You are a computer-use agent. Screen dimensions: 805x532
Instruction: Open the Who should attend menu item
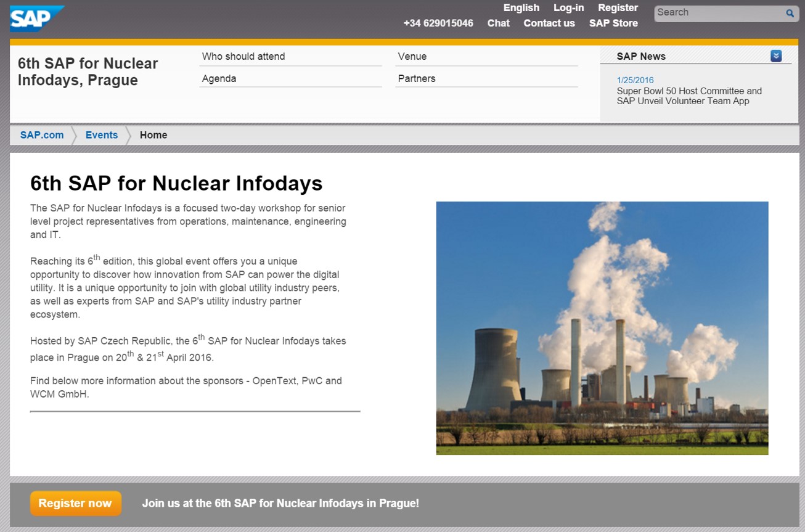pyautogui.click(x=243, y=57)
